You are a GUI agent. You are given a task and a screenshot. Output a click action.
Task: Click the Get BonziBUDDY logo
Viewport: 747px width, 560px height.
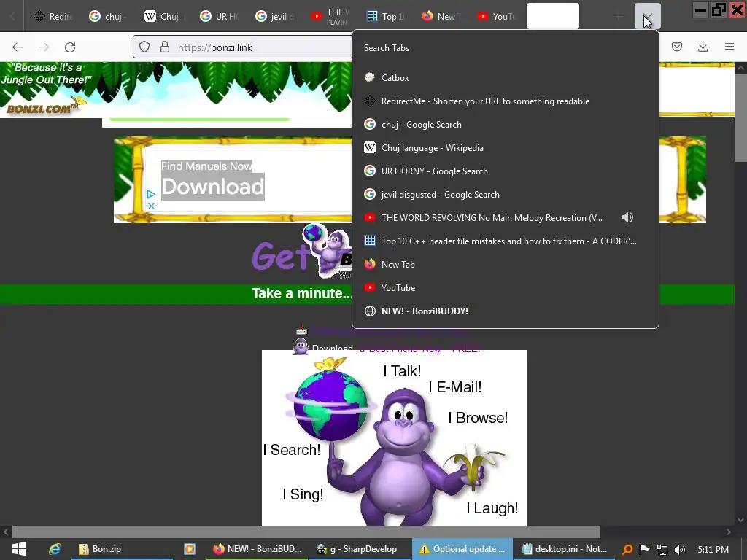302,252
